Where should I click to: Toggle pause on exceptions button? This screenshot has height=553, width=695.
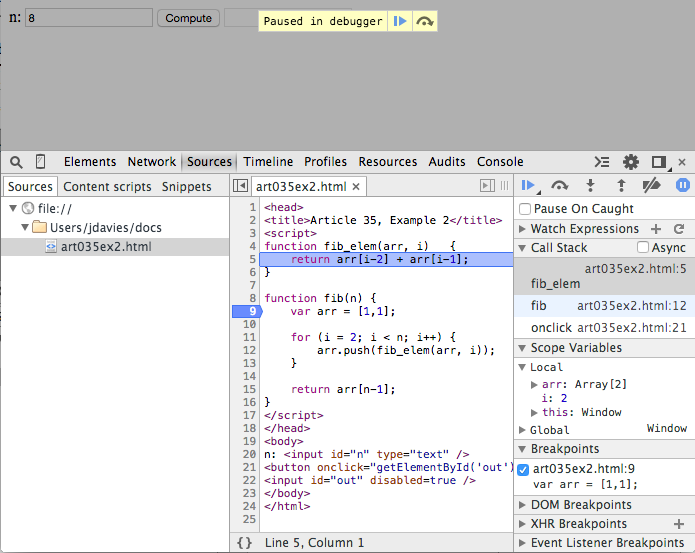pos(683,185)
